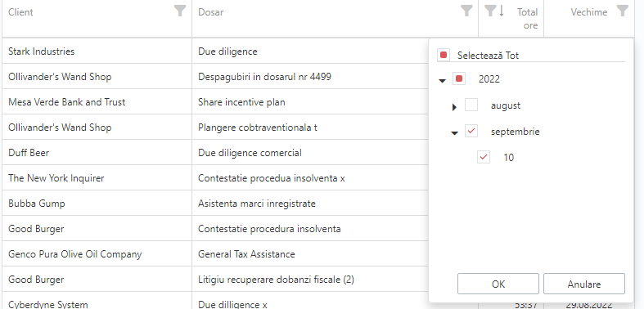Select the Mesa Verde Bank and Trust row
The image size is (644, 309).
(215, 101)
